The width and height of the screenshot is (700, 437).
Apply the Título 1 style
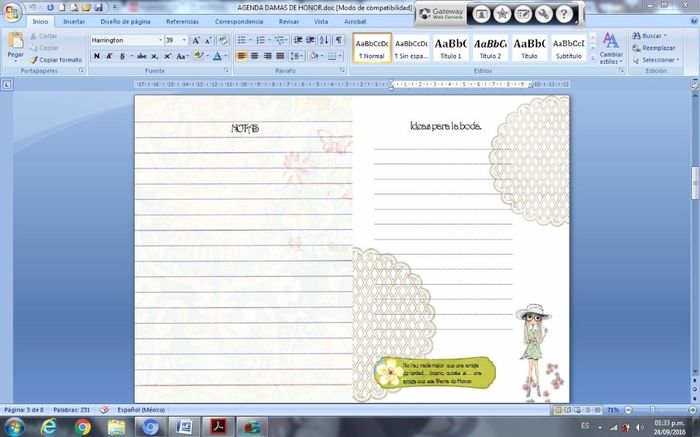450,48
